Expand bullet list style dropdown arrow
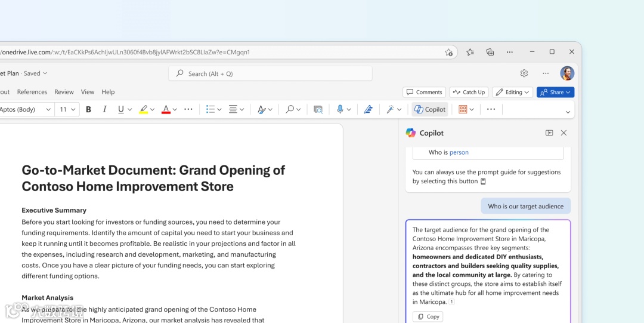This screenshot has height=323, width=644. pos(219,109)
